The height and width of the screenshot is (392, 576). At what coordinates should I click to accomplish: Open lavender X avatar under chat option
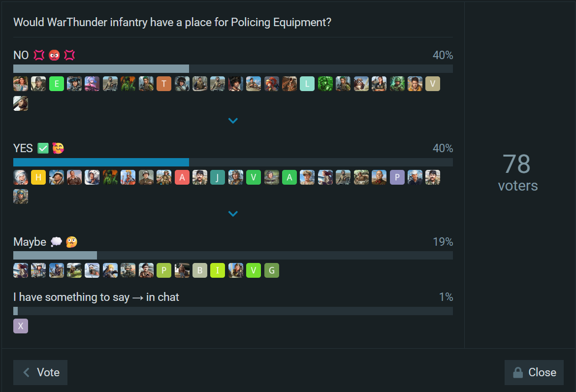(21, 326)
